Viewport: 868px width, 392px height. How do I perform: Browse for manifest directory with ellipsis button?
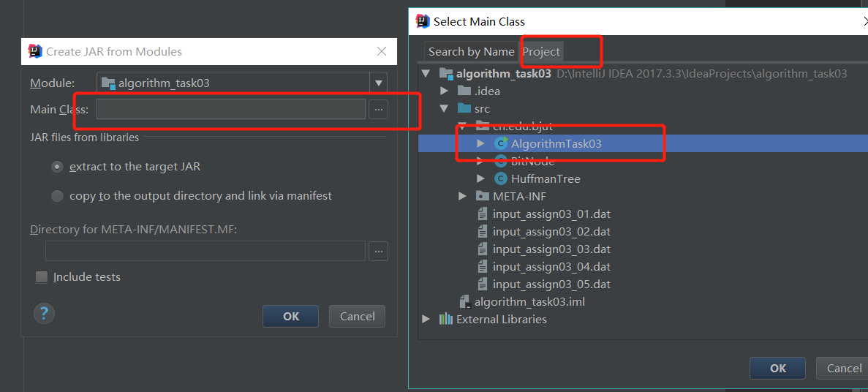pyautogui.click(x=379, y=252)
